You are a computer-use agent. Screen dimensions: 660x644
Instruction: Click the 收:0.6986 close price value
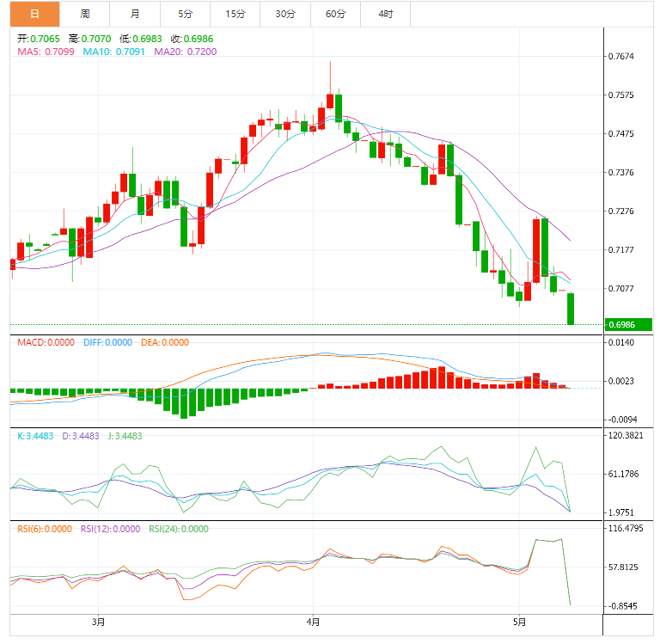pyautogui.click(x=192, y=39)
